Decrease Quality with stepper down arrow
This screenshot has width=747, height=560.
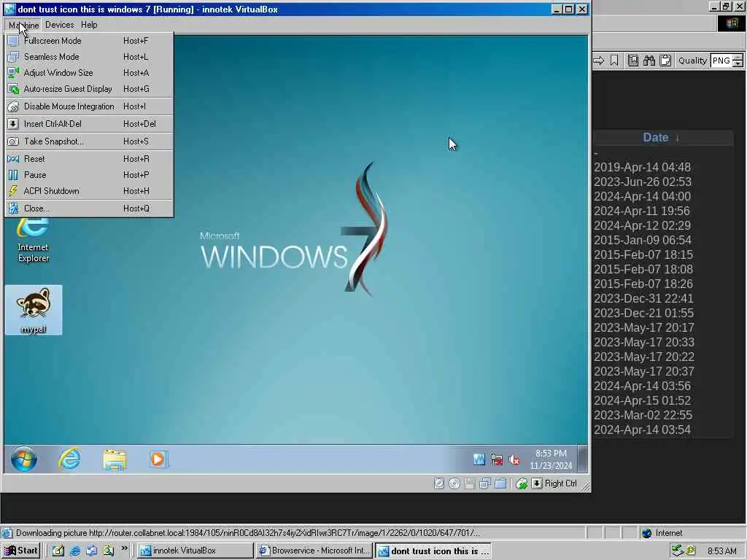738,64
